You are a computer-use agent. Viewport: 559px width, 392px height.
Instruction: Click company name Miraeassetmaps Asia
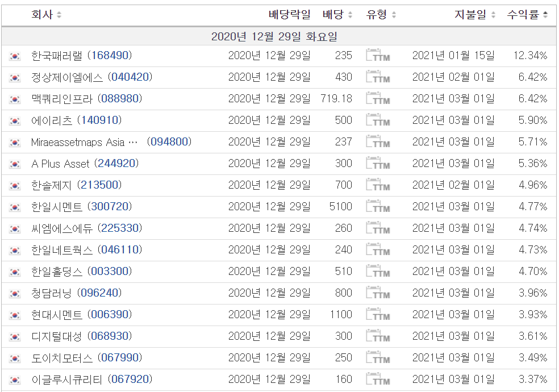[x=78, y=142]
